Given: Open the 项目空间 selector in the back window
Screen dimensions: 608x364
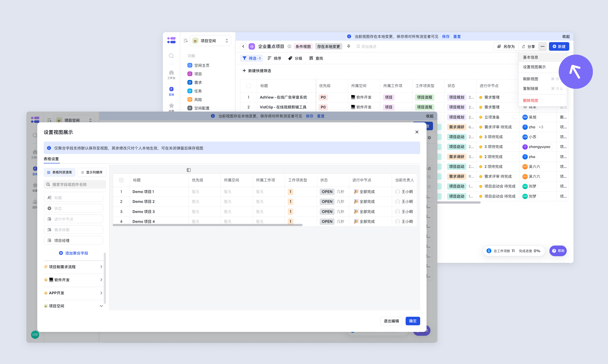Looking at the screenshot, I should tap(211, 41).
